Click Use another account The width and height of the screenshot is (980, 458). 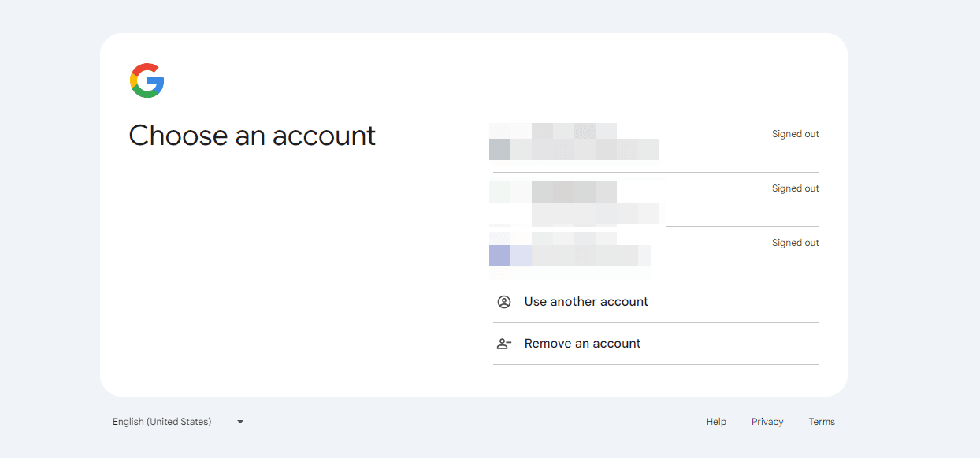click(586, 301)
